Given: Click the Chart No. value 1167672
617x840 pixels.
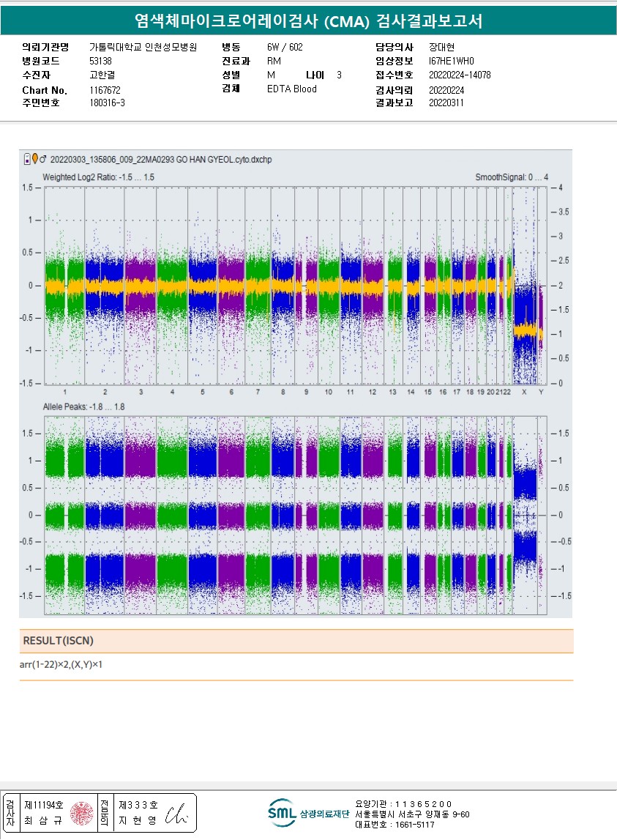Looking at the screenshot, I should (105, 90).
